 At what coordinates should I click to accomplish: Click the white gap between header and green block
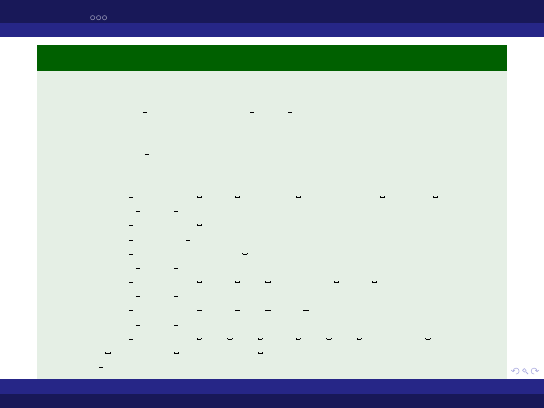272,41
